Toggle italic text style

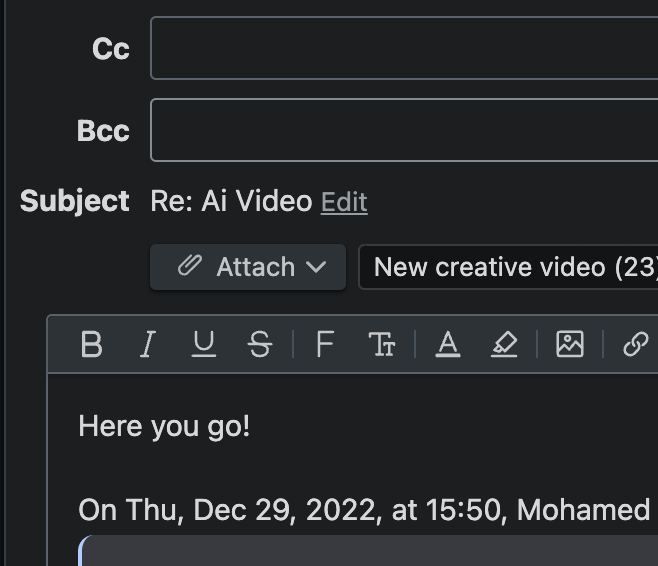point(148,345)
